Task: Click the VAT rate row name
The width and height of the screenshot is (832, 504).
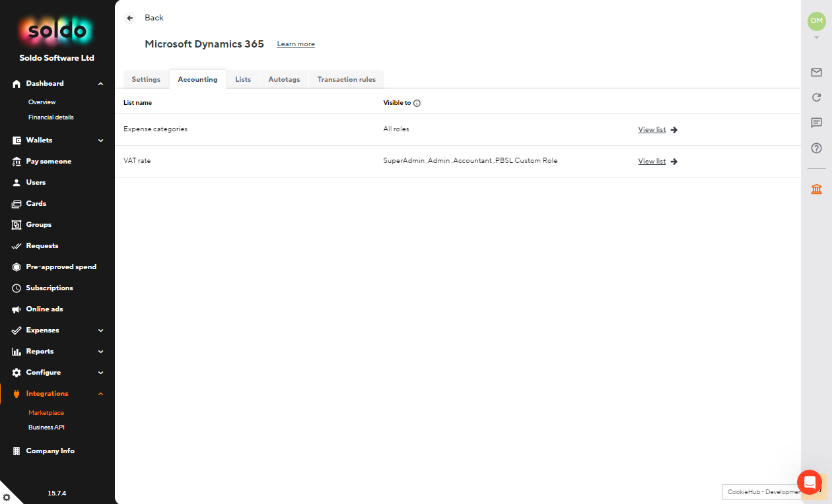Action: [x=137, y=161]
